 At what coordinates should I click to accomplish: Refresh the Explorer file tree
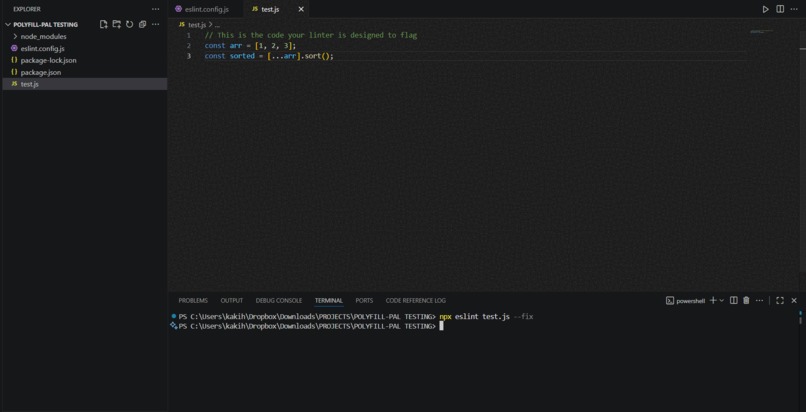(x=130, y=24)
